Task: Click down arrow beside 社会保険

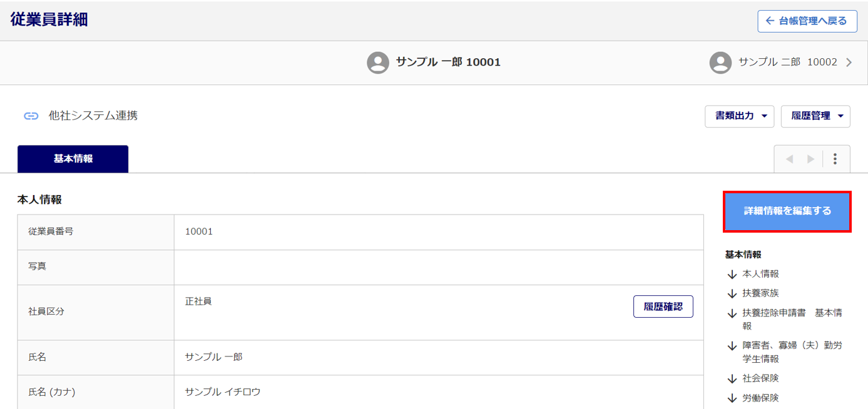Action: (732, 379)
